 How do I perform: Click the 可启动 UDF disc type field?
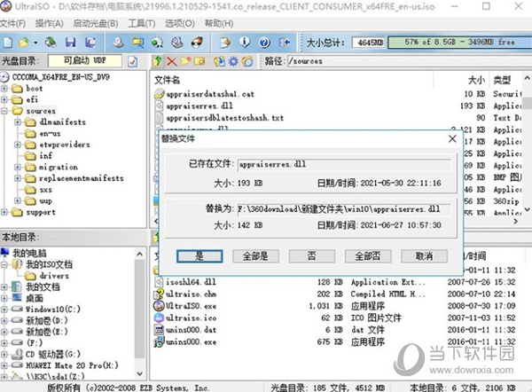85,61
